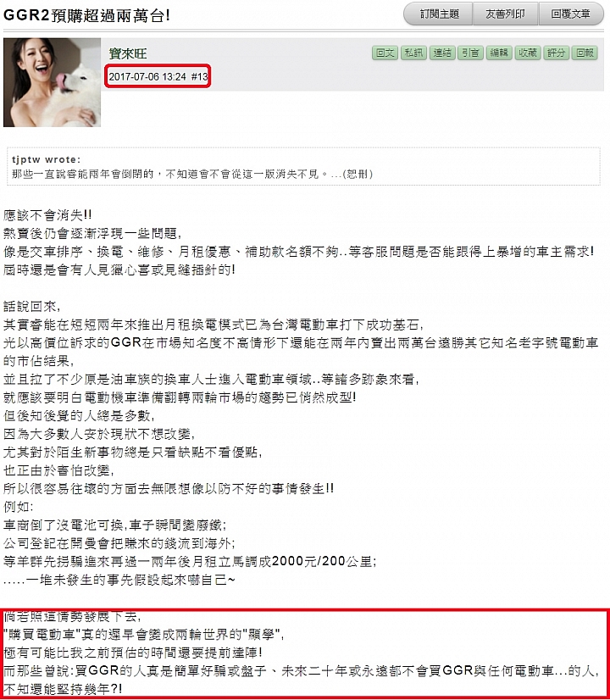610x700 pixels.
Task: Get post permalink with 連結 button
Action: (441, 53)
